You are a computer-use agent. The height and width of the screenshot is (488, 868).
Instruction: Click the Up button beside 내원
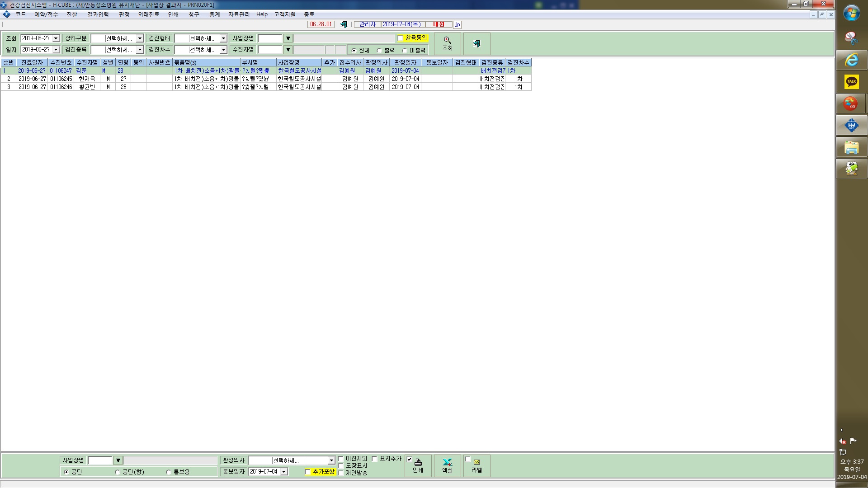coord(457,24)
